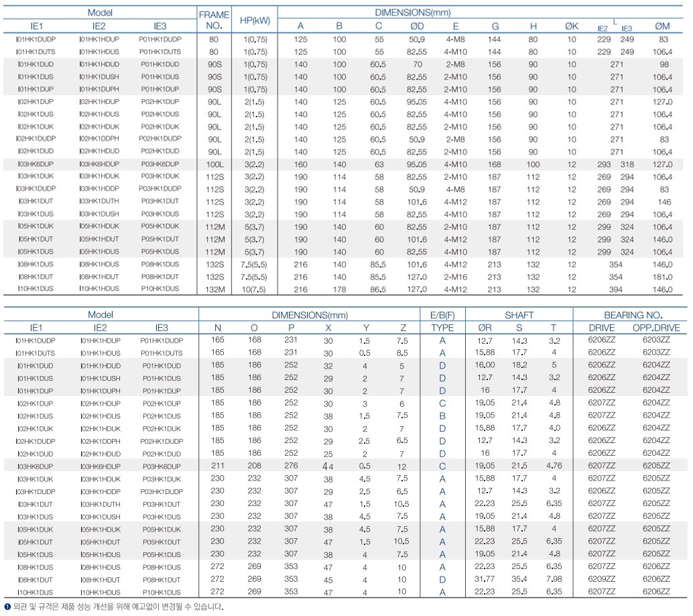Click I03HK6DUP in the table with FRAME NO.
The height and width of the screenshot is (616, 693).
pyautogui.click(x=36, y=164)
